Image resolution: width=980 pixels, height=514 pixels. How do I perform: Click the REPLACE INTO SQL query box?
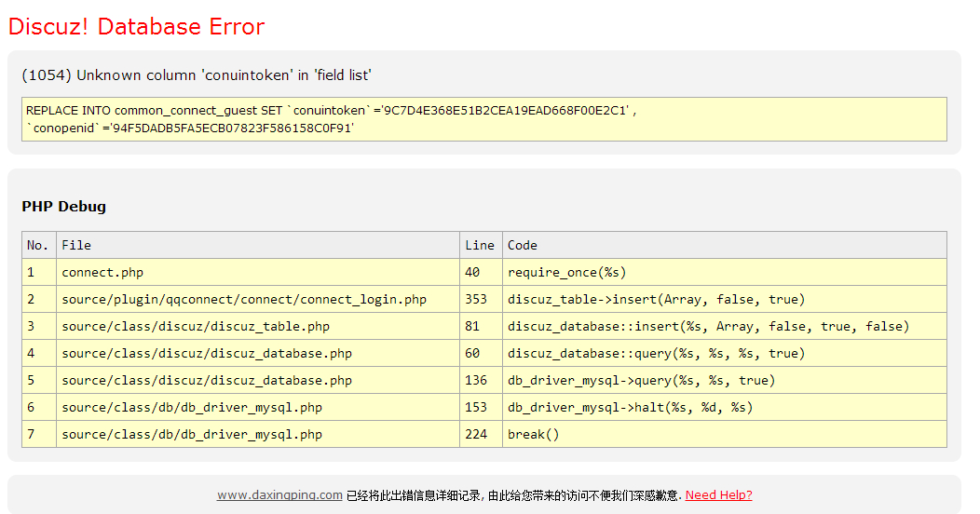tap(484, 119)
